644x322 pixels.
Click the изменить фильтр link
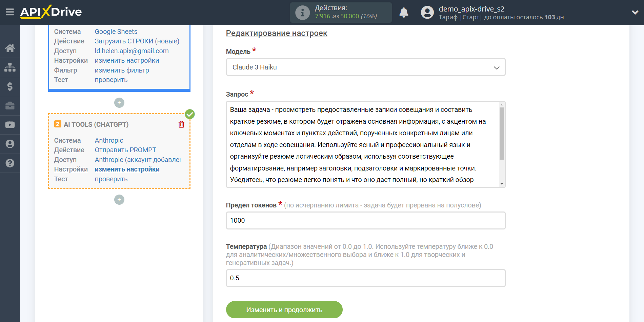tap(122, 70)
